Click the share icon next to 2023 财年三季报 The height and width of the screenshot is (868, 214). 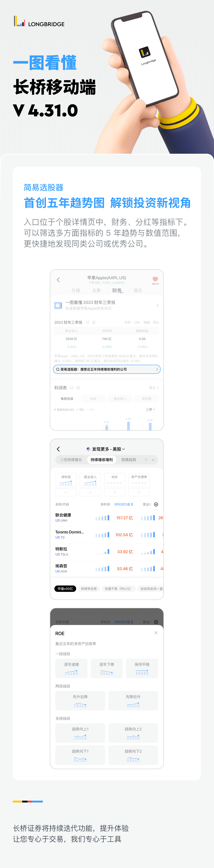point(88,322)
